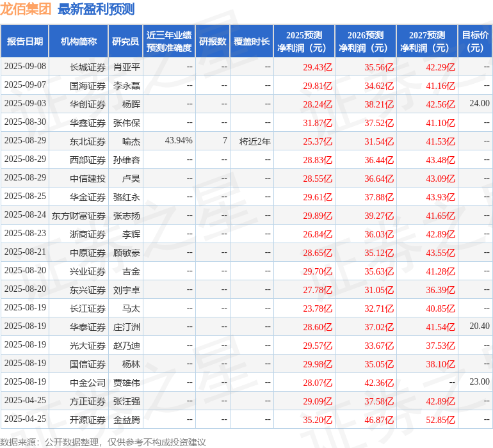
Task: Open the 东方财富证券 institution entry
Action: coord(79,216)
